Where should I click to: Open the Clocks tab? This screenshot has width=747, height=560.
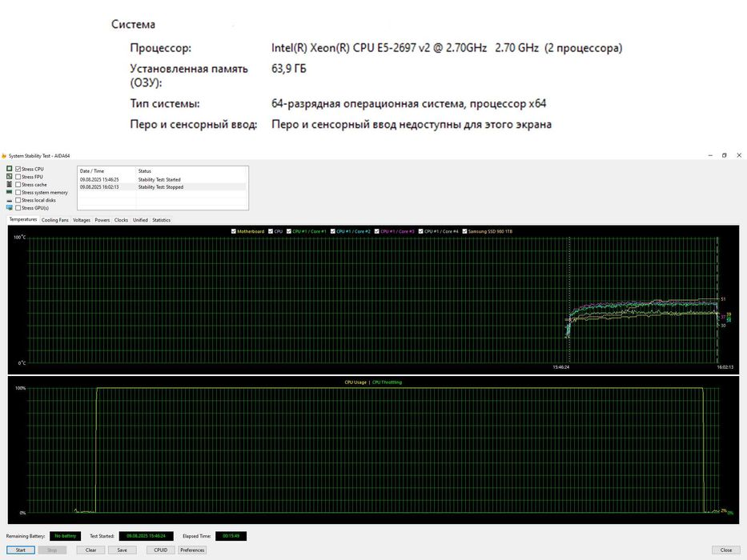coord(121,220)
